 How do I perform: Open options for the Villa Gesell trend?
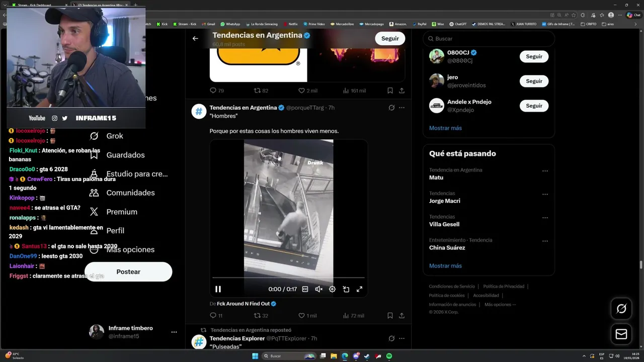(x=545, y=218)
